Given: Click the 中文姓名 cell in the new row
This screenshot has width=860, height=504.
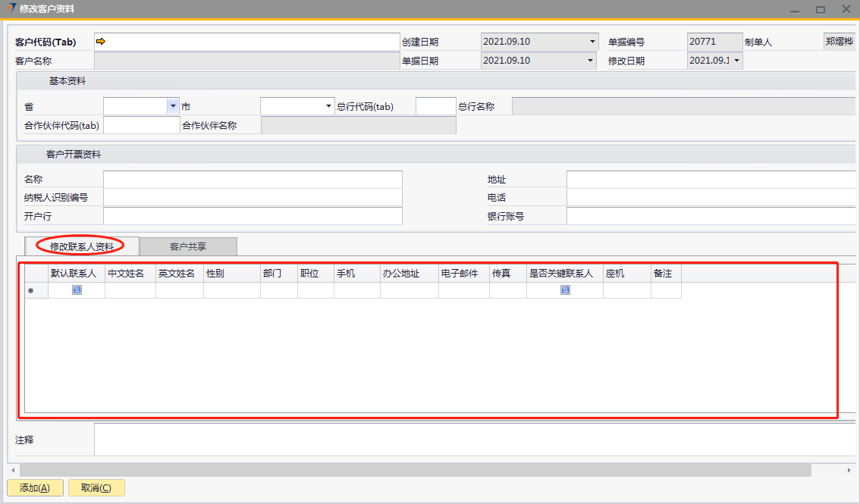Looking at the screenshot, I should tap(130, 291).
